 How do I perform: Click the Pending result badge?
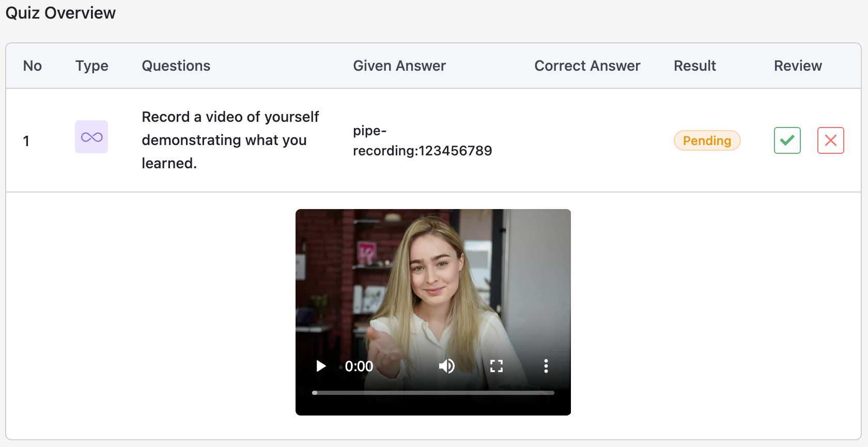click(x=707, y=140)
